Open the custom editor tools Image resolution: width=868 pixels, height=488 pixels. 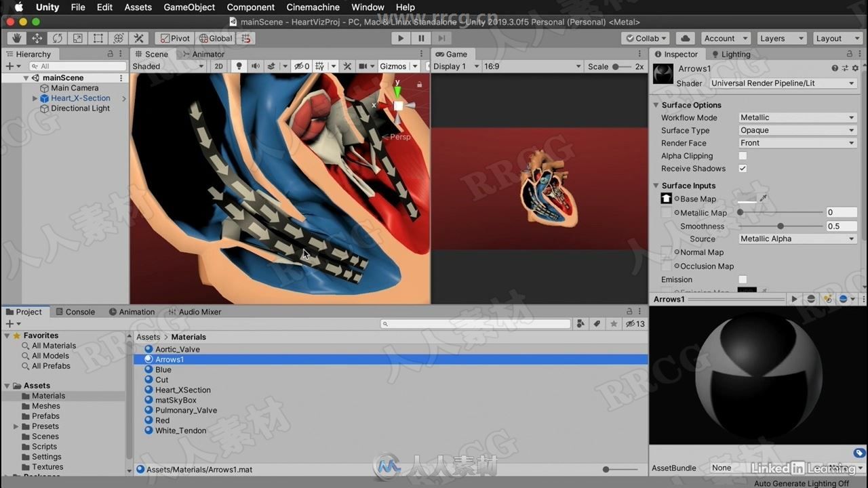138,39
